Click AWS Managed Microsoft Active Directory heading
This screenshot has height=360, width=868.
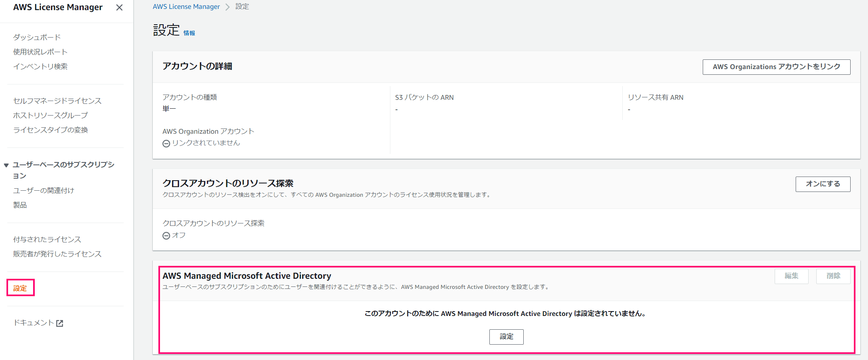coord(247,276)
